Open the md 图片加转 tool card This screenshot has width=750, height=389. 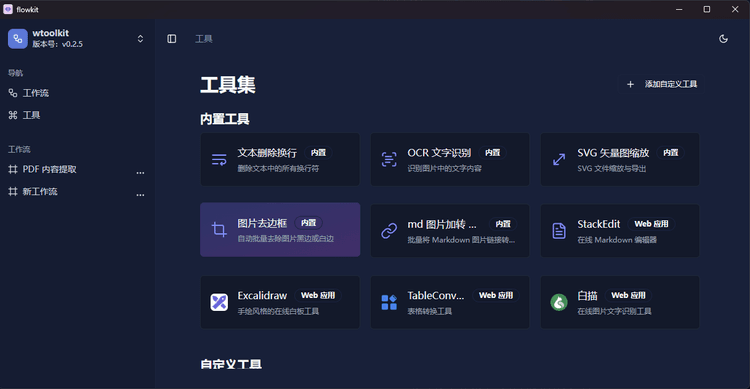tap(450, 231)
